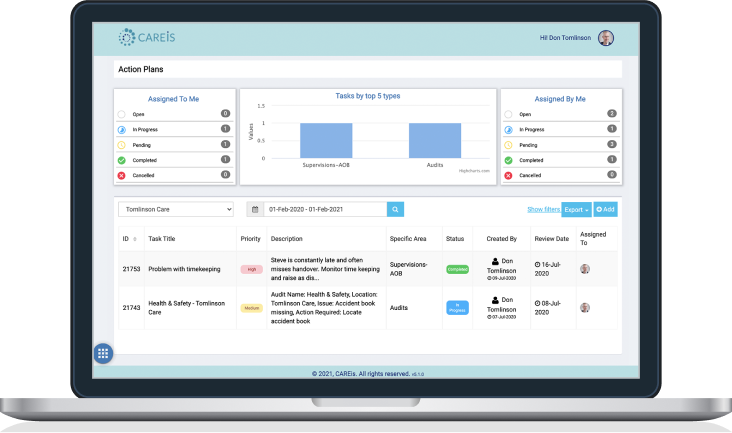732x433 pixels.
Task: Click the CAREis logo
Action: pyautogui.click(x=147, y=37)
